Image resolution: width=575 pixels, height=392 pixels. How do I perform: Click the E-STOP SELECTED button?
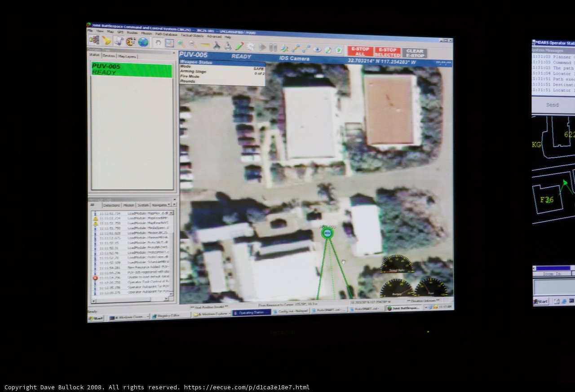click(387, 52)
